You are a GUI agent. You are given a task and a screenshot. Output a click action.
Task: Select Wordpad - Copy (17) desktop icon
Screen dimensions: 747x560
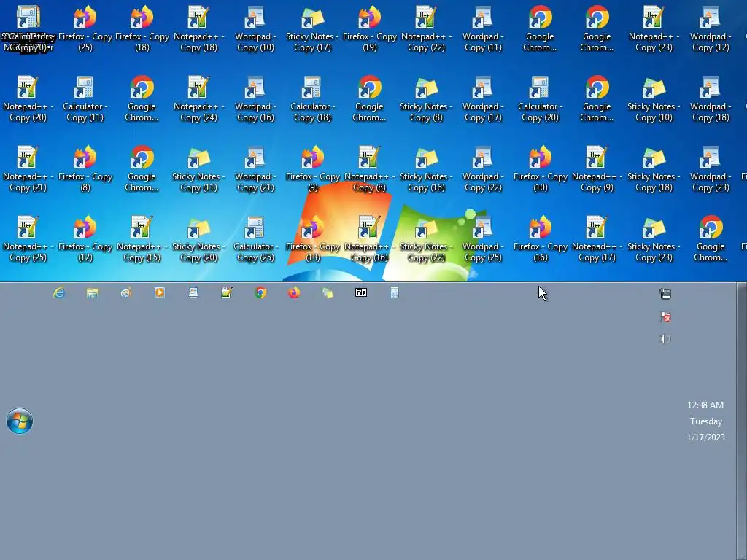(x=483, y=98)
